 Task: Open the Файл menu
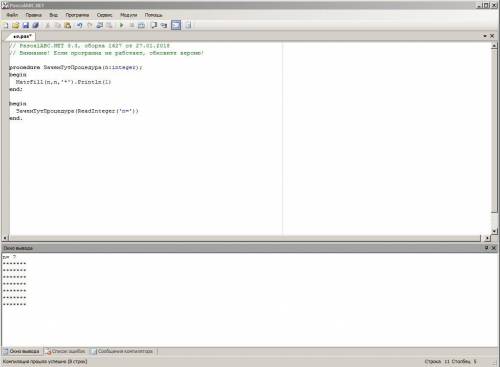12,15
